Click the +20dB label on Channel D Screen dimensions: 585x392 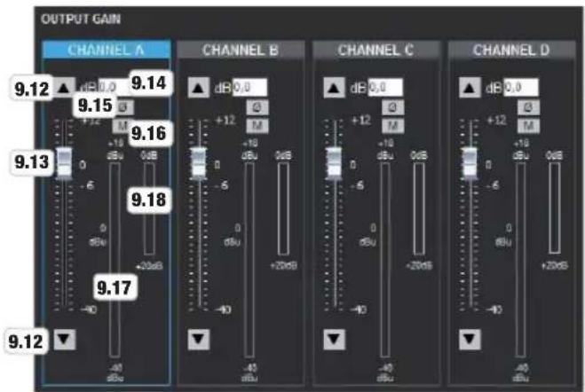(554, 266)
